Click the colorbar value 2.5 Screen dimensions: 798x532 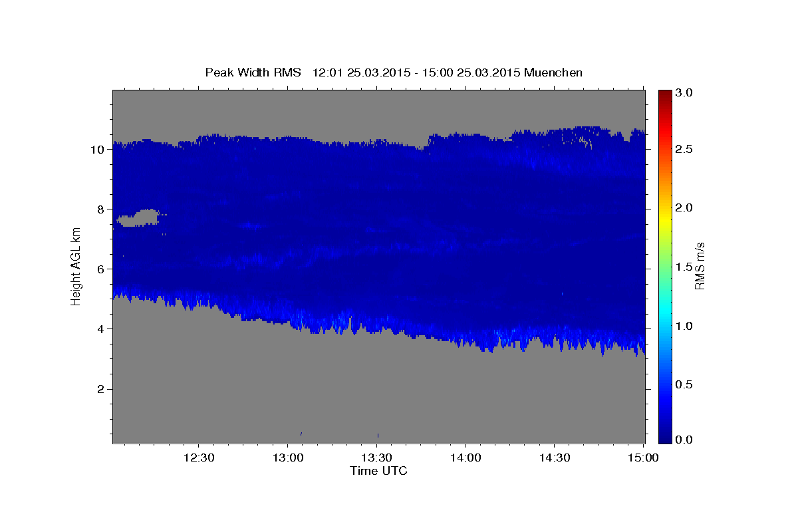[x=685, y=149]
